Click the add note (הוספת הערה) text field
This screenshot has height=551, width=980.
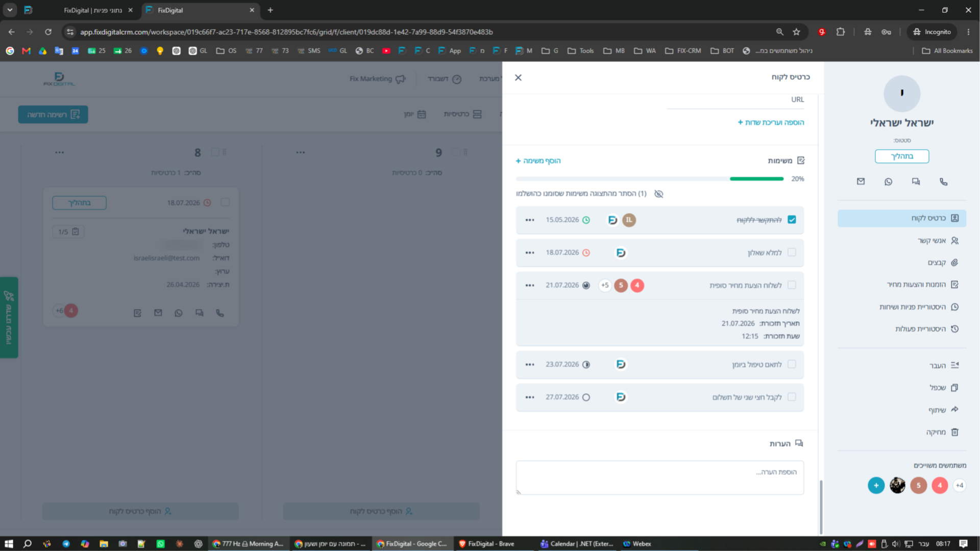pyautogui.click(x=660, y=477)
